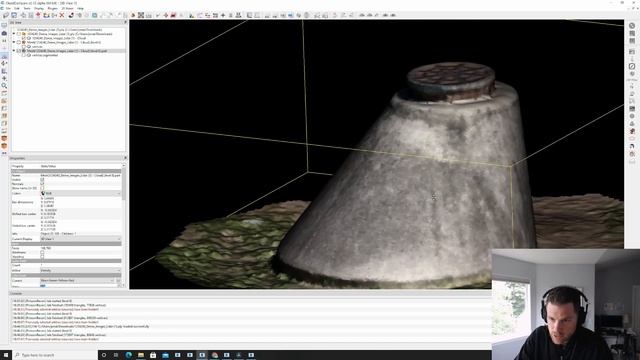
Task: Select the highlighted Mesh row in DB tree
Action: pos(67,51)
